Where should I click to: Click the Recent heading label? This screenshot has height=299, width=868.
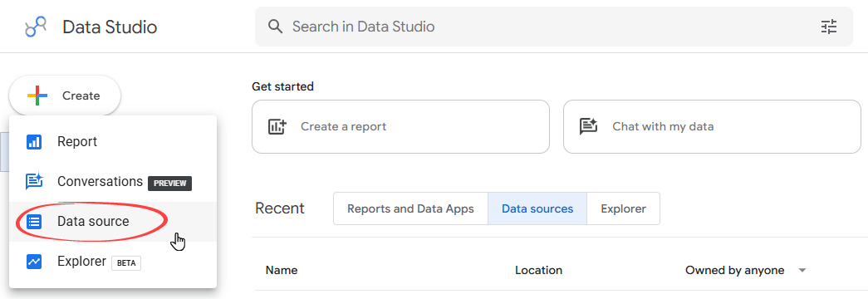(280, 208)
